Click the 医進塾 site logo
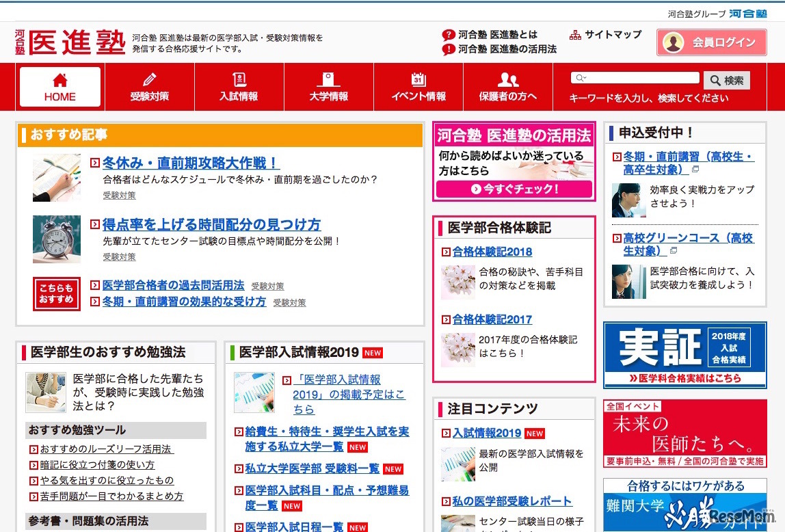Viewport: 785px width, 532px height. click(70, 42)
